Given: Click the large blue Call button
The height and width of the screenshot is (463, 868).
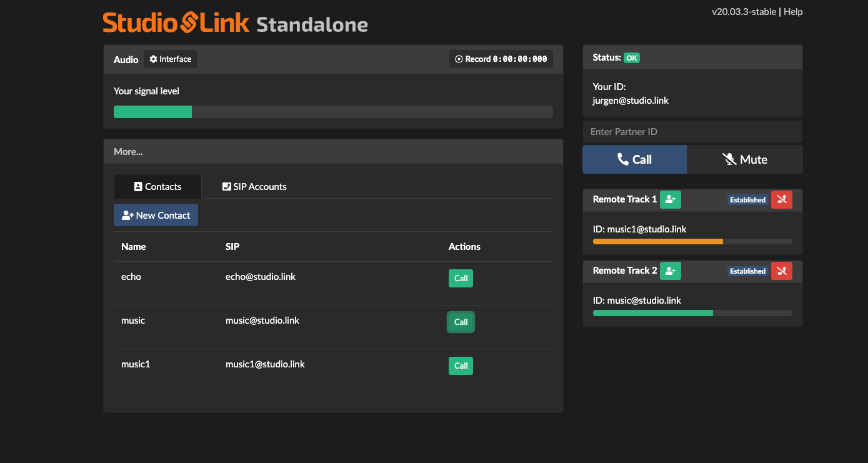Looking at the screenshot, I should pos(634,159).
